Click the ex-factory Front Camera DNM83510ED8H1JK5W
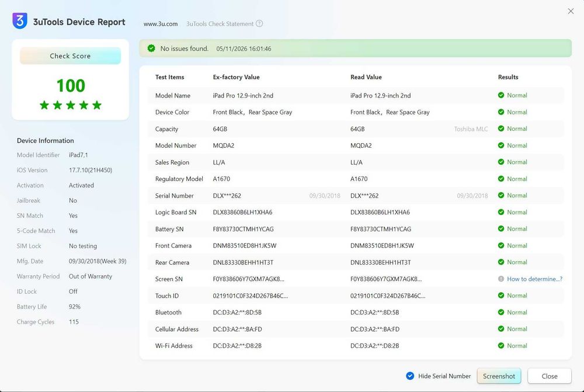 point(245,245)
